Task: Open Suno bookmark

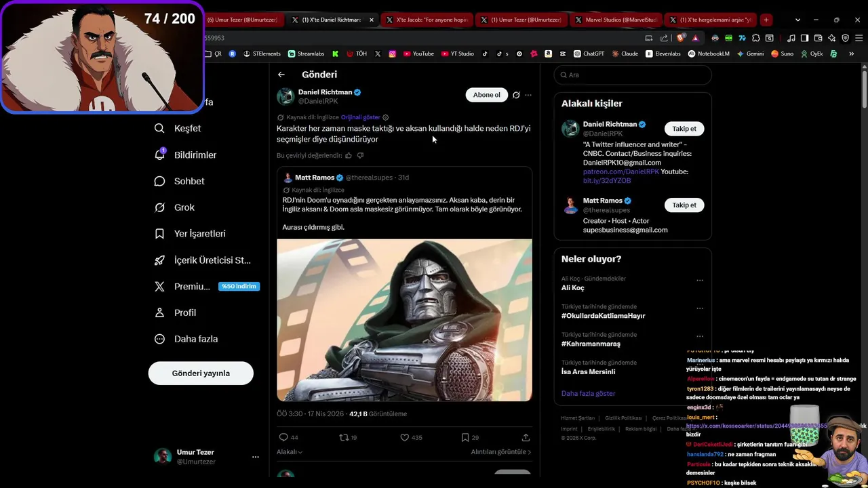Action: 782,54
